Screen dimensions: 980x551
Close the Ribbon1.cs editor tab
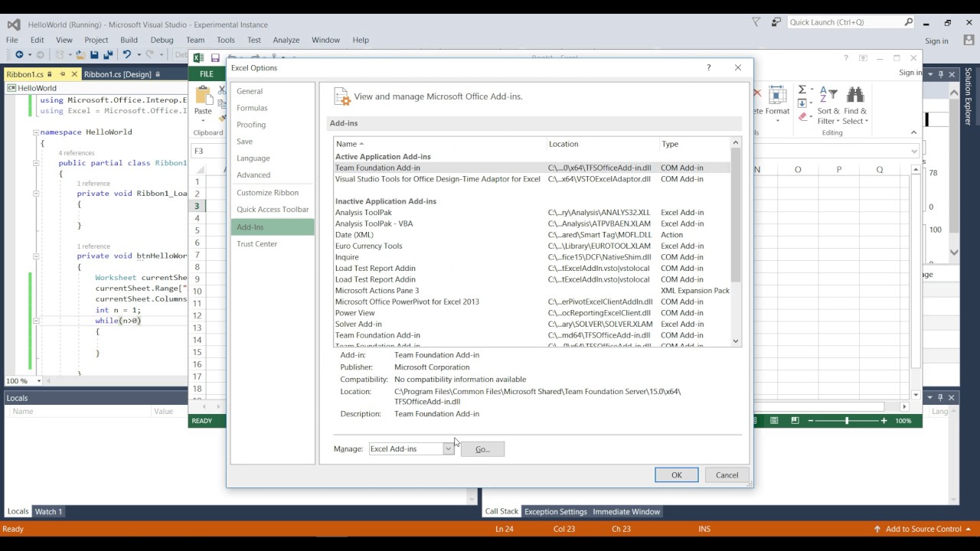(74, 74)
